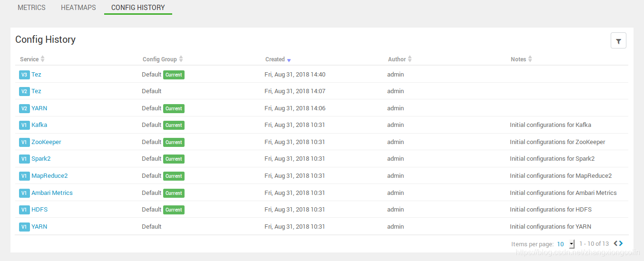Image resolution: width=644 pixels, height=261 pixels.
Task: Toggle Created column sort arrow
Action: (x=289, y=60)
